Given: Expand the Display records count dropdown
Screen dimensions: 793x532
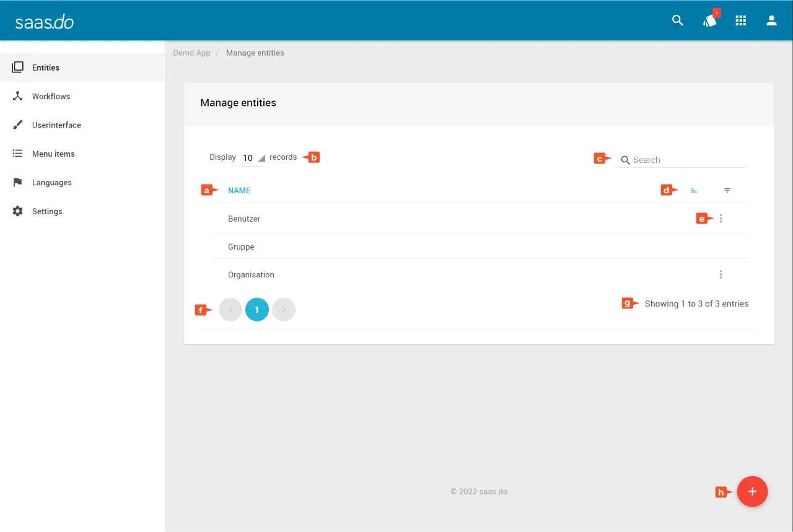Looking at the screenshot, I should point(253,158).
